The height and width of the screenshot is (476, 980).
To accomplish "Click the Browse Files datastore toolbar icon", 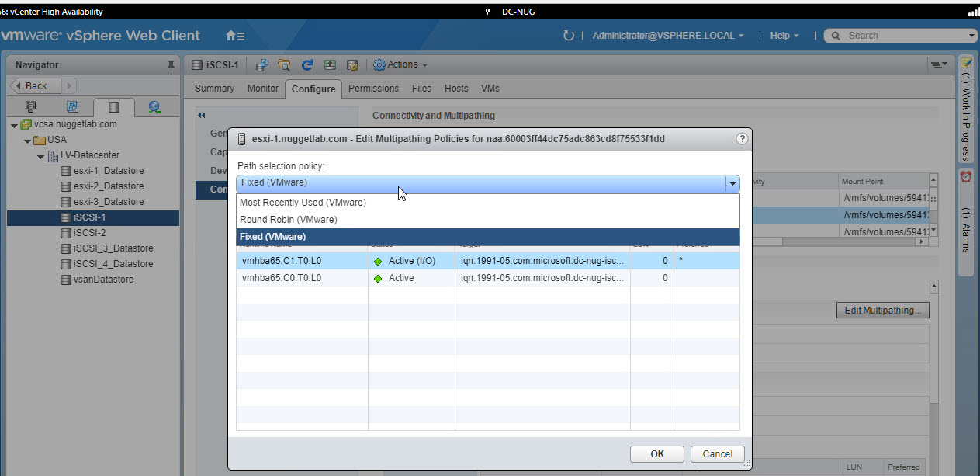I will pos(284,65).
